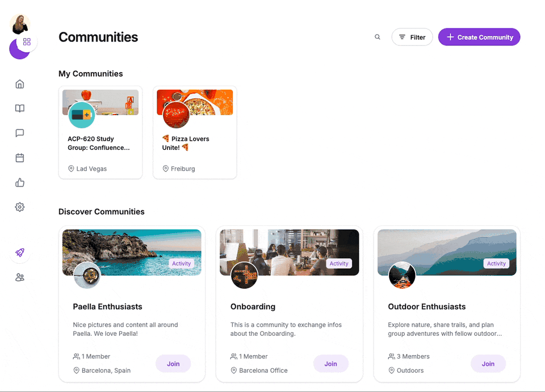Open the Pizza Lovers Unite community card
Screen dimensions: 545x392
(x=195, y=132)
